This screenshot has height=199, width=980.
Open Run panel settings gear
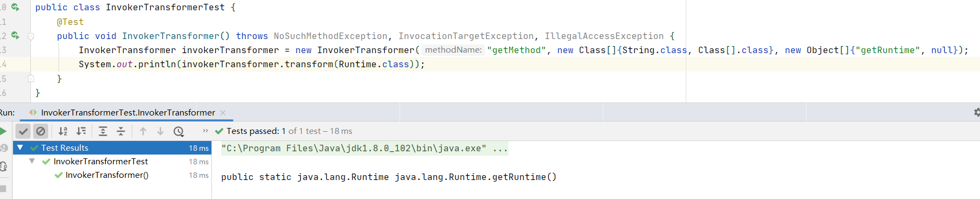977,112
